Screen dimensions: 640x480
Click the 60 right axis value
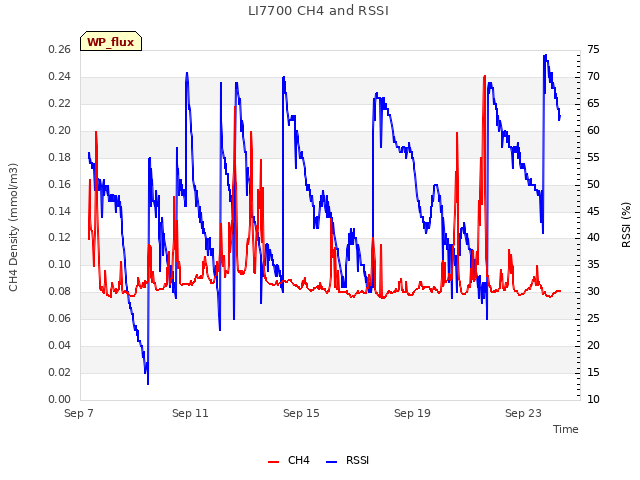(x=593, y=131)
